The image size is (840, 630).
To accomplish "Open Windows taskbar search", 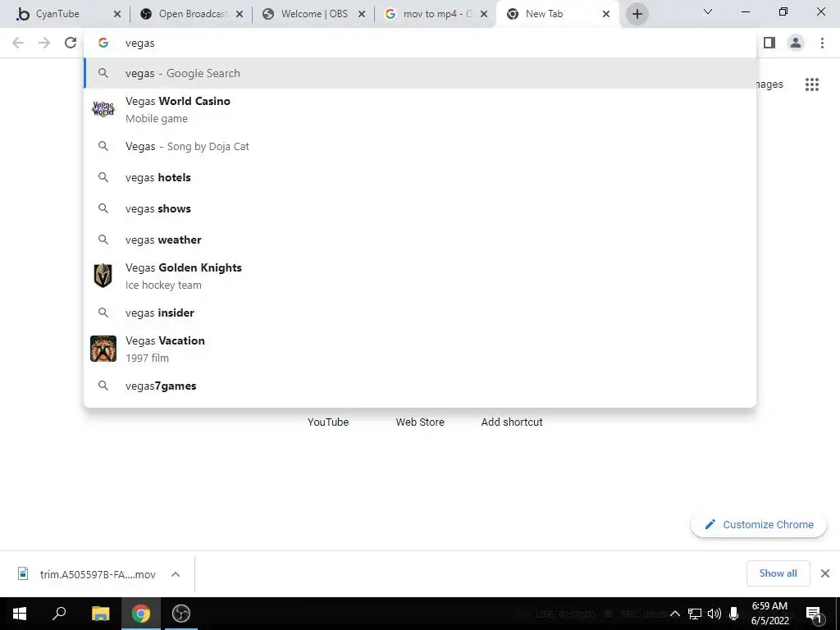I will click(x=59, y=614).
